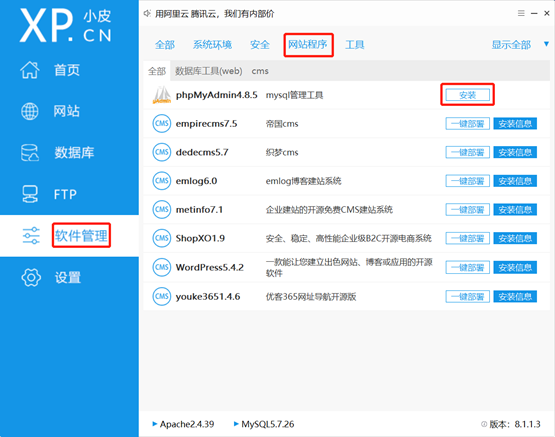Open the 数据库 database icon

[30, 153]
